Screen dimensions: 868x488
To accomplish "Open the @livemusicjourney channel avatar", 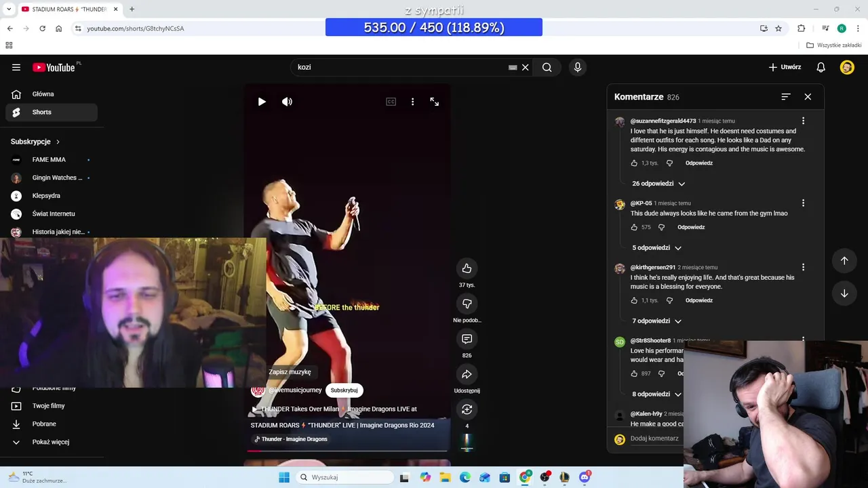I will (258, 390).
